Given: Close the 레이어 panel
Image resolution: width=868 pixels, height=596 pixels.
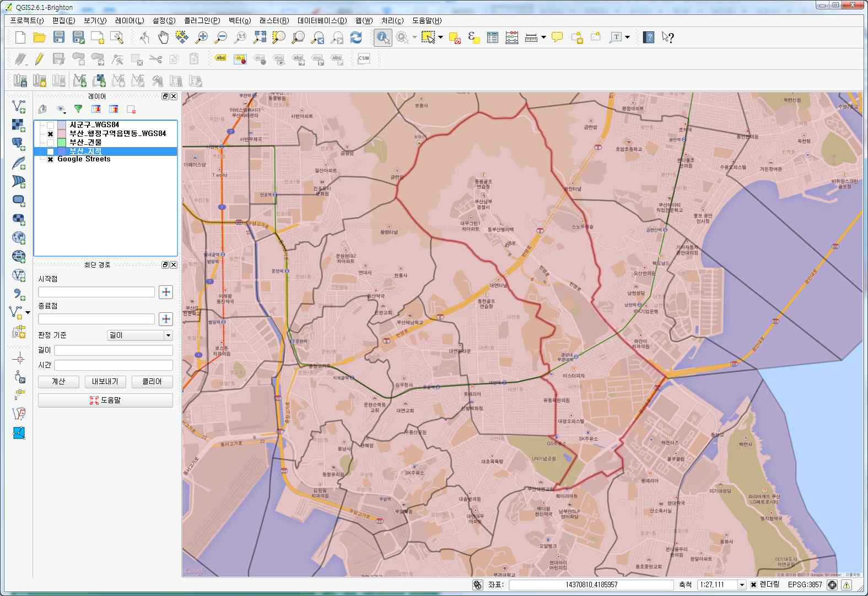Looking at the screenshot, I should click(174, 96).
